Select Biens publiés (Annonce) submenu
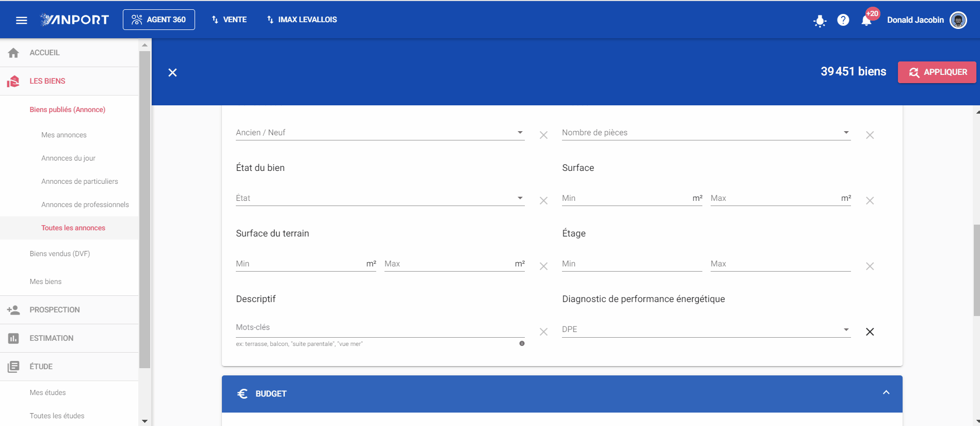Image resolution: width=980 pixels, height=426 pixels. (x=68, y=109)
